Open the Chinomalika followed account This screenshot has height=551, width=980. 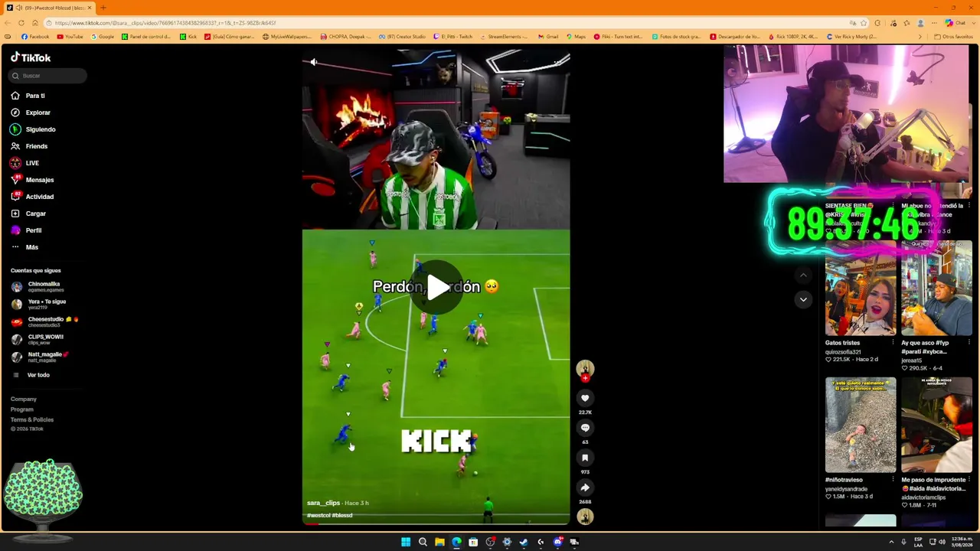38,286
